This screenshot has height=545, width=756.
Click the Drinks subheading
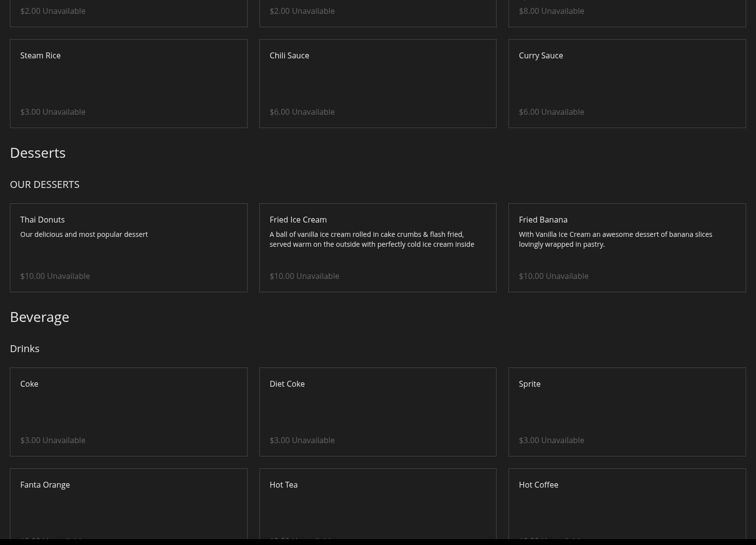tap(25, 348)
